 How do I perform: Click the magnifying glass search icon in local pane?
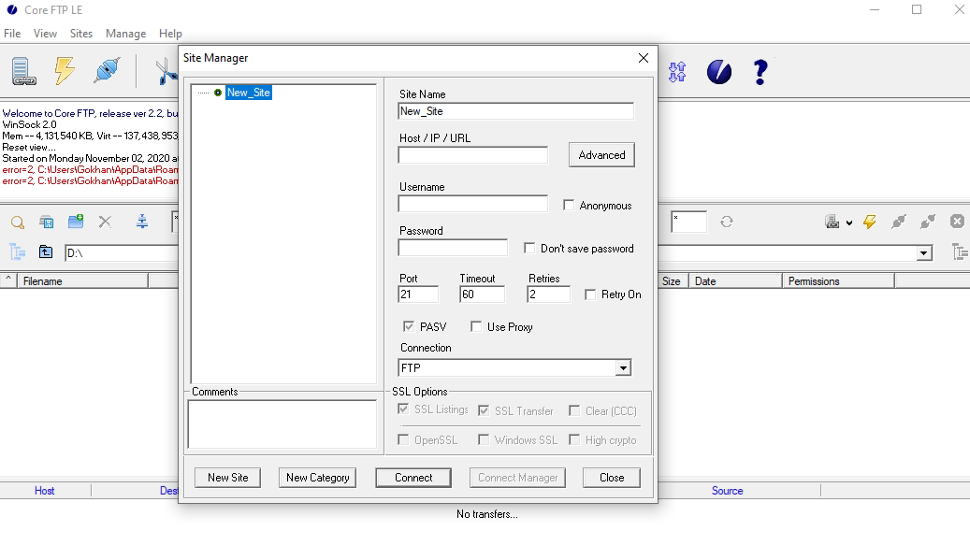pyautogui.click(x=18, y=222)
